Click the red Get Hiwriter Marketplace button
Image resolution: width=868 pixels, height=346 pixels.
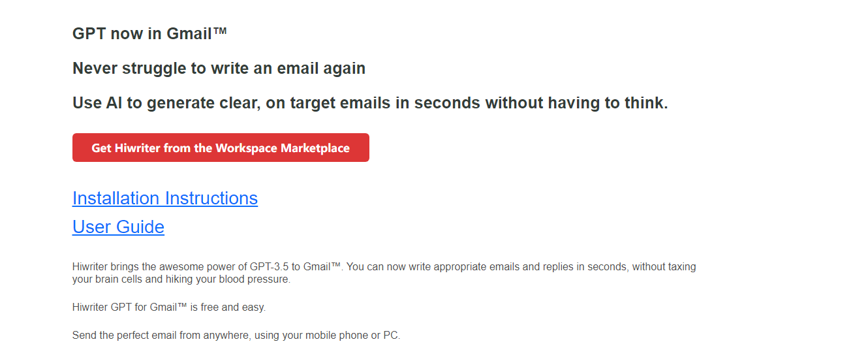(x=221, y=148)
